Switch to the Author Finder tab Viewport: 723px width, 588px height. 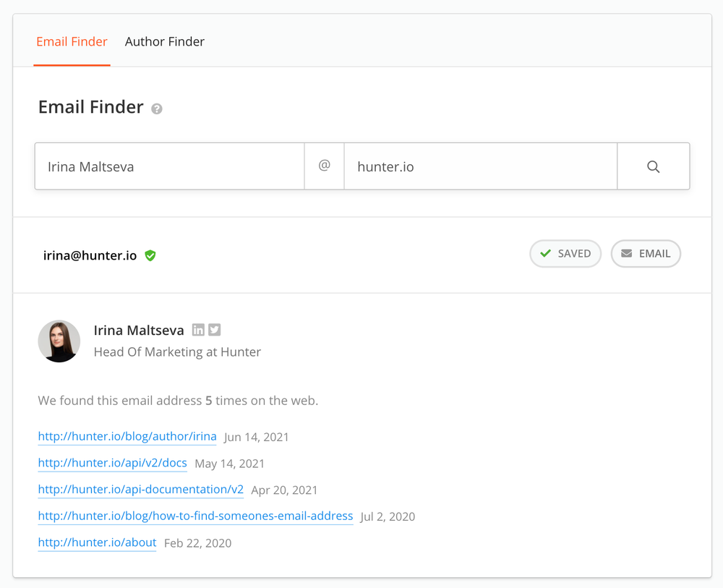(164, 42)
